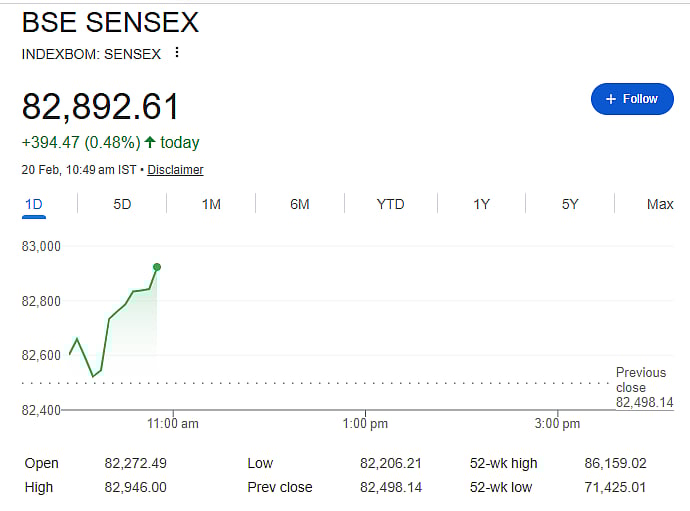Switch to the 5D chart range
The image size is (690, 511).
(x=122, y=204)
